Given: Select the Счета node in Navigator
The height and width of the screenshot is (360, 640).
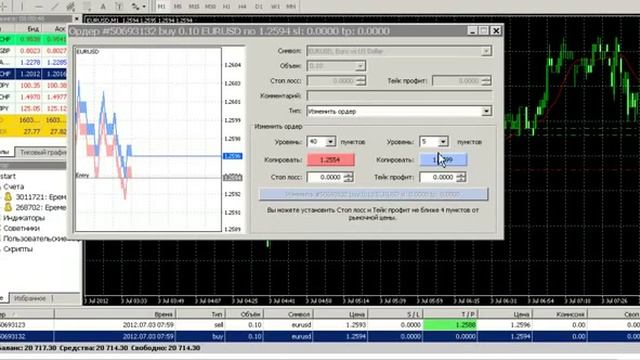Looking at the screenshot, I should tap(13, 187).
